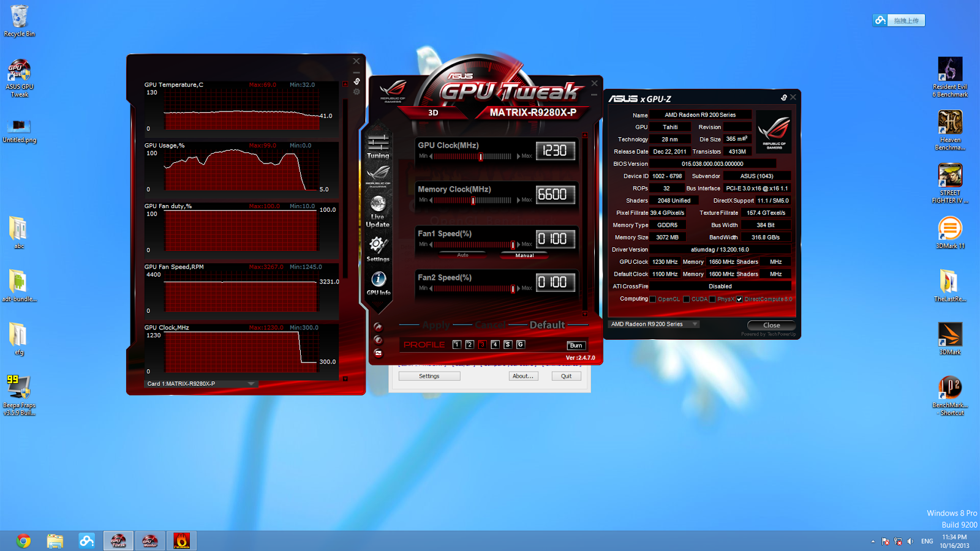Open the Tuning panel in GPU Tweak
This screenshot has width=980, height=551.
tap(378, 147)
